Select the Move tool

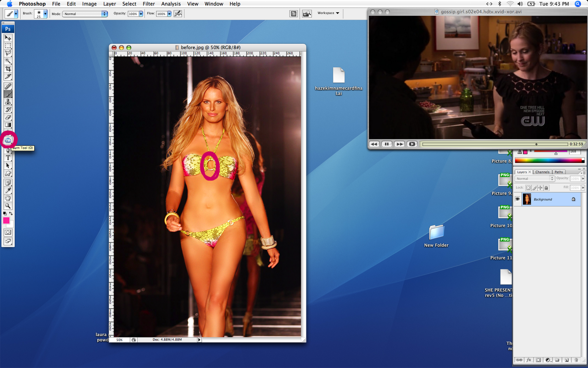(8, 38)
